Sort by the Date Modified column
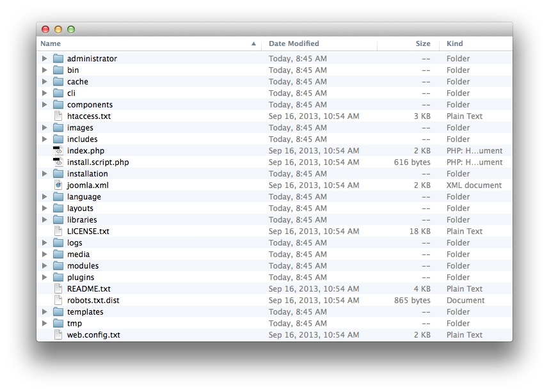The height and width of the screenshot is (392, 549). [x=294, y=43]
